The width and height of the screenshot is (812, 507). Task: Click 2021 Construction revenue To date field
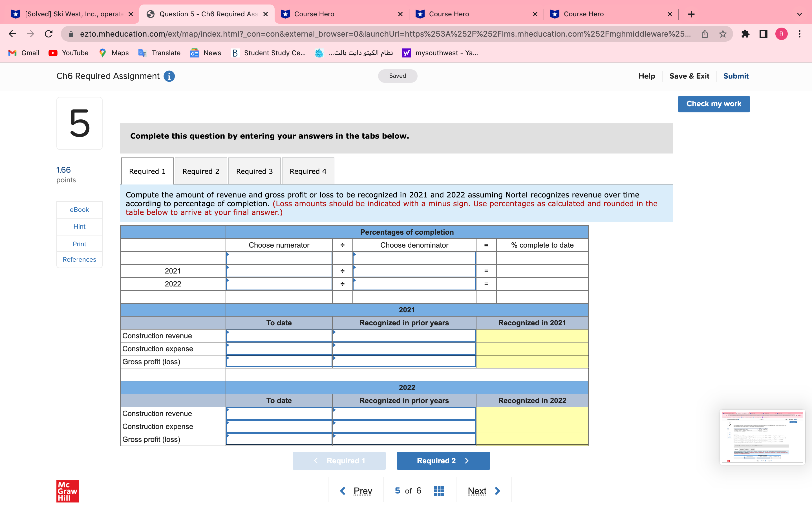(x=279, y=336)
